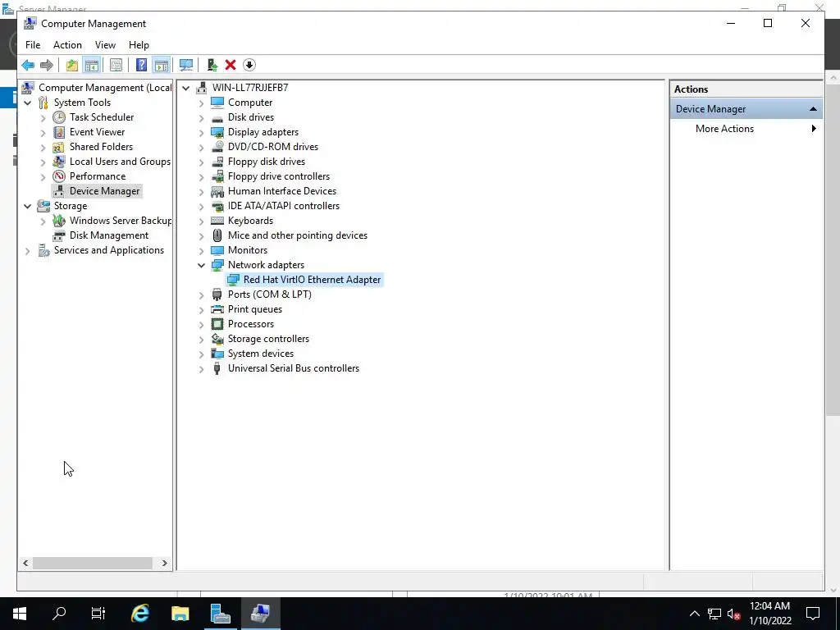Open File Explorer from taskbar
This screenshot has height=630, width=840.
click(180, 614)
